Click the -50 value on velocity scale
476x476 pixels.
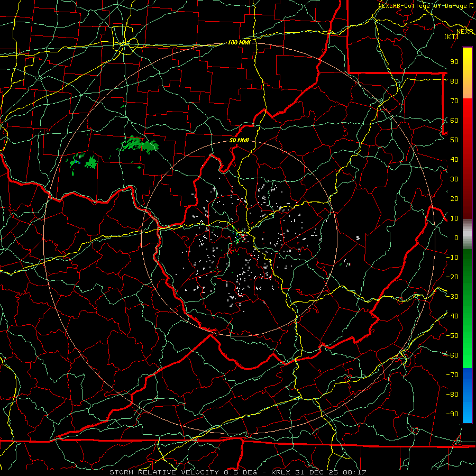(x=452, y=336)
